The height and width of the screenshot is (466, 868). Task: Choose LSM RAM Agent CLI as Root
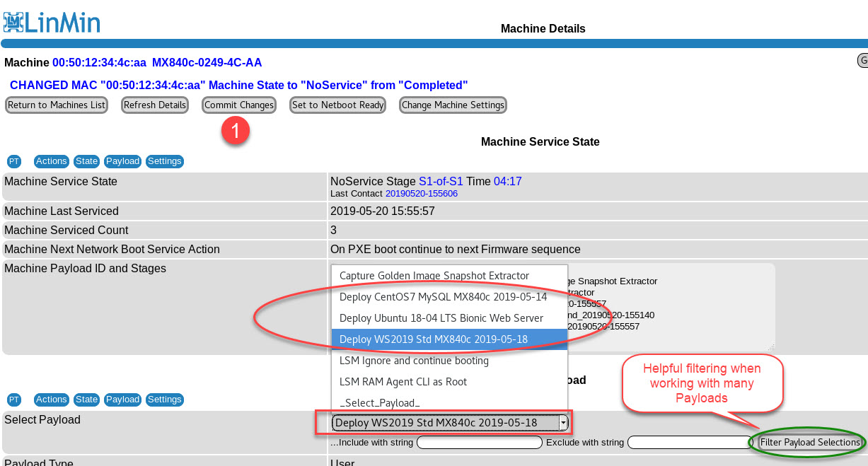click(403, 382)
